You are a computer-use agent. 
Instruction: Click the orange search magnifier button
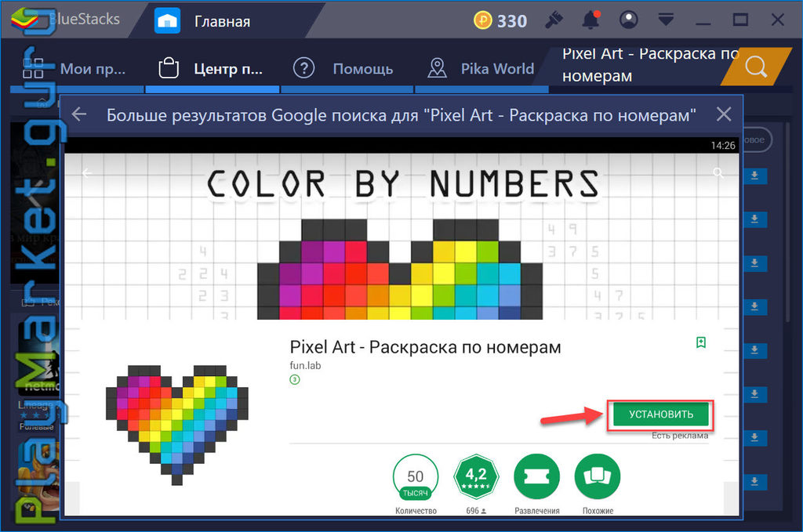pos(756,67)
